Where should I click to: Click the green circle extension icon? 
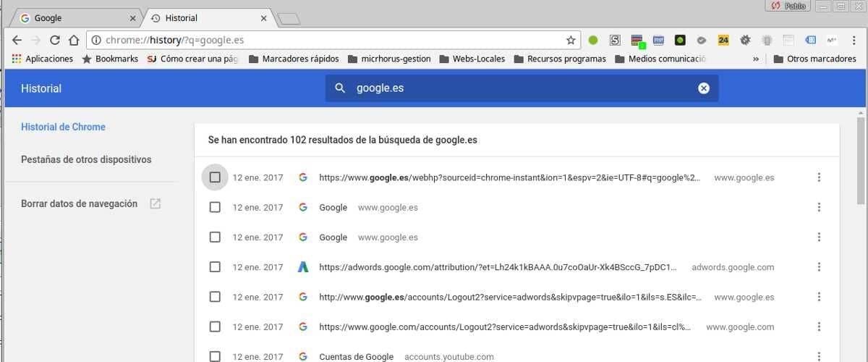pyautogui.click(x=593, y=41)
